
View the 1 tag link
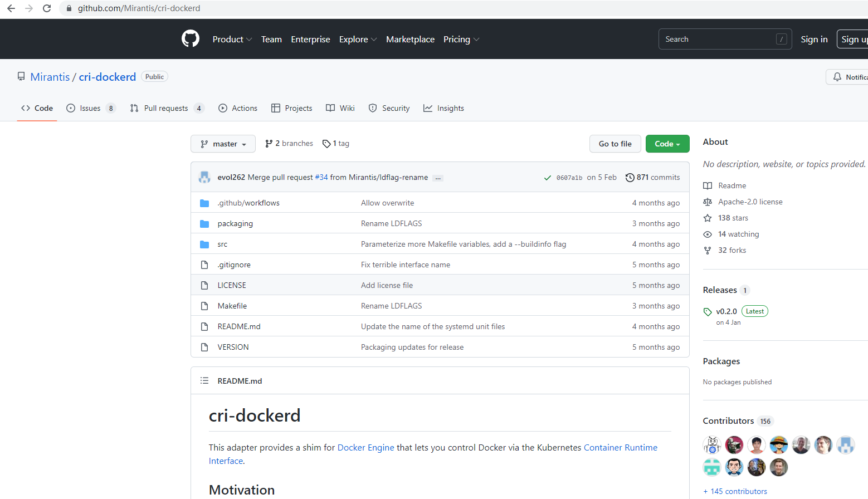(336, 144)
